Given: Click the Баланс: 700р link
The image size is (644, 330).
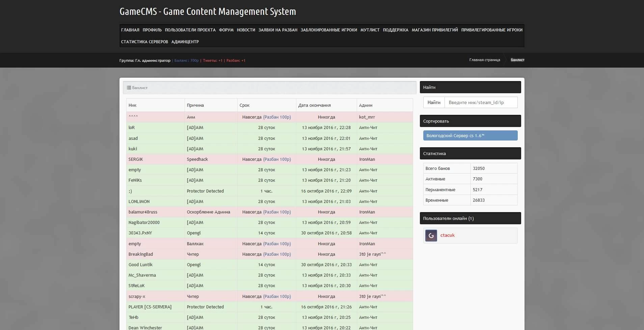Looking at the screenshot, I should tap(186, 60).
